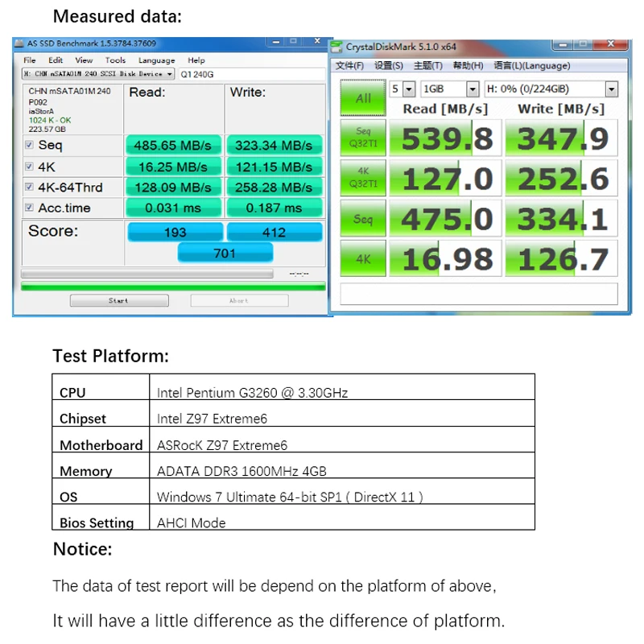Click the 475.0 read value in CrystalDiskMark
Viewport: 644px width, 644px height.
[446, 218]
